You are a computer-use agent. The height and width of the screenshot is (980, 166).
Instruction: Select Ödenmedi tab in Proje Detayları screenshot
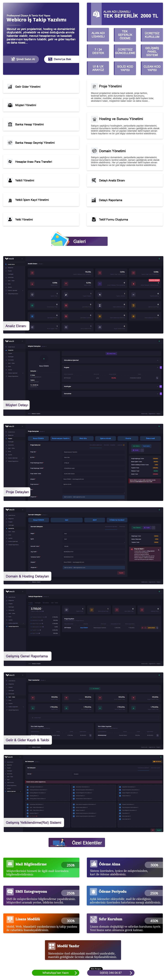[150, 438]
